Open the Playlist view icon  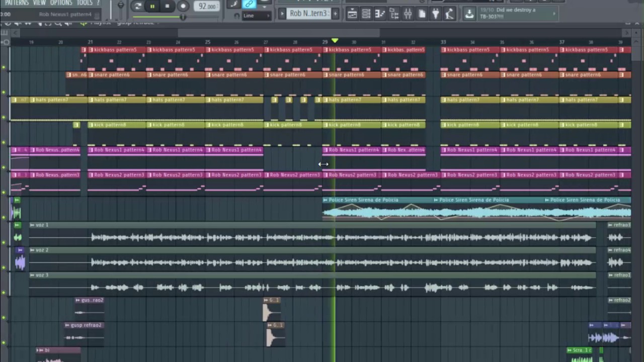pos(352,14)
